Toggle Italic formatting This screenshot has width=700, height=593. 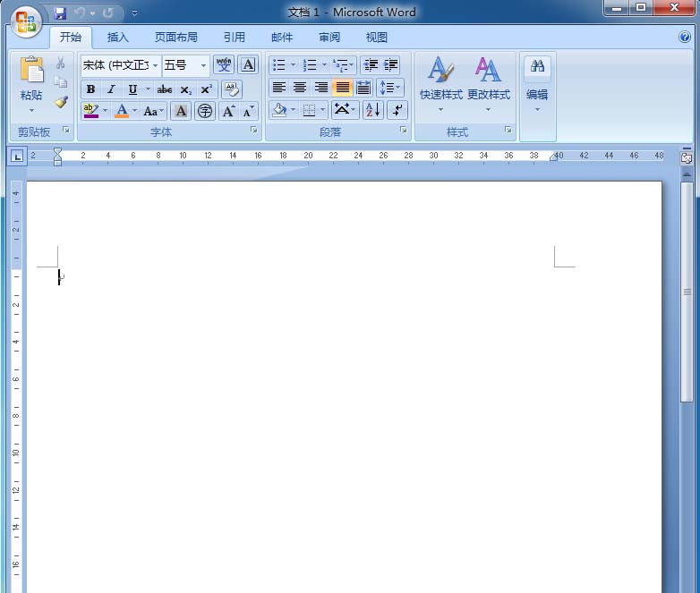(x=112, y=89)
